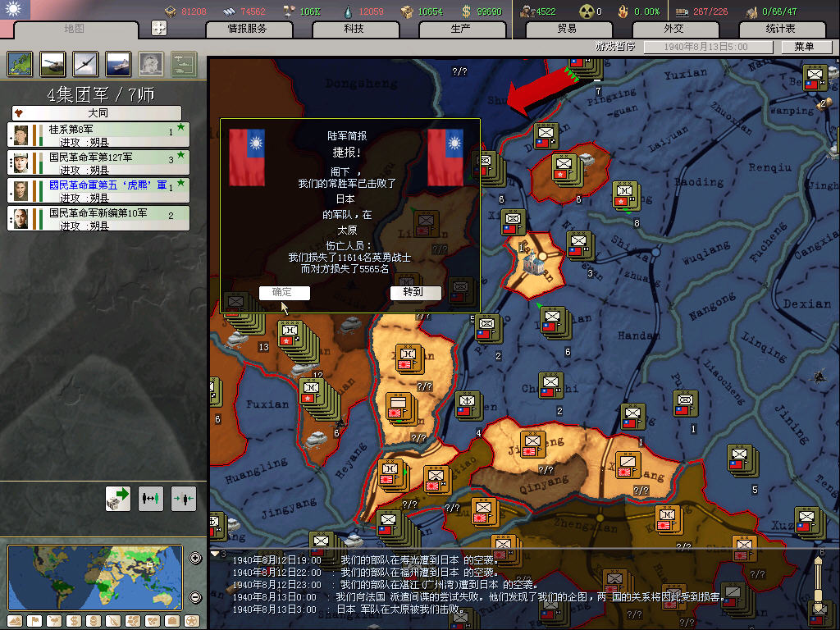This screenshot has width=840, height=630.
Task: Select the blue-highlighted 國民革命軍第五 unit row
Action: pos(98,190)
